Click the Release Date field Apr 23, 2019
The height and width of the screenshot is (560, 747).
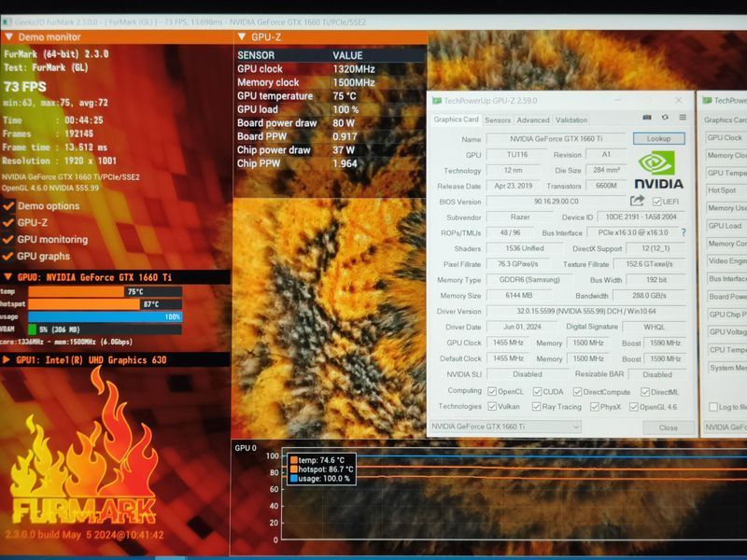point(513,186)
